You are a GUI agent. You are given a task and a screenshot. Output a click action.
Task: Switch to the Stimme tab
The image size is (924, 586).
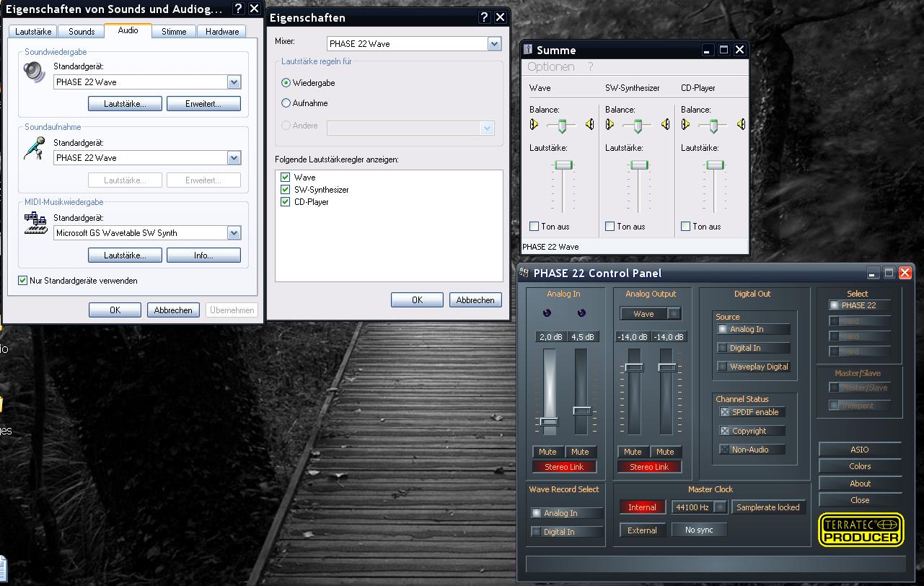(x=174, y=32)
